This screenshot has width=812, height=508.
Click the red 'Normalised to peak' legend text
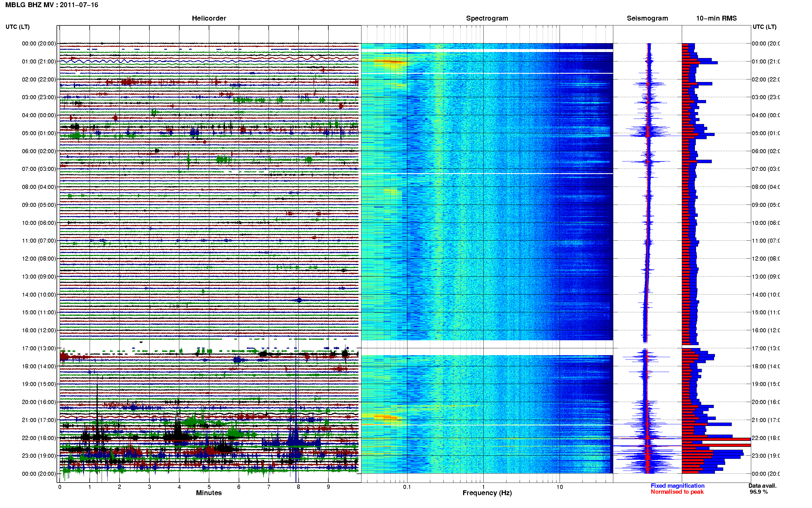(677, 491)
